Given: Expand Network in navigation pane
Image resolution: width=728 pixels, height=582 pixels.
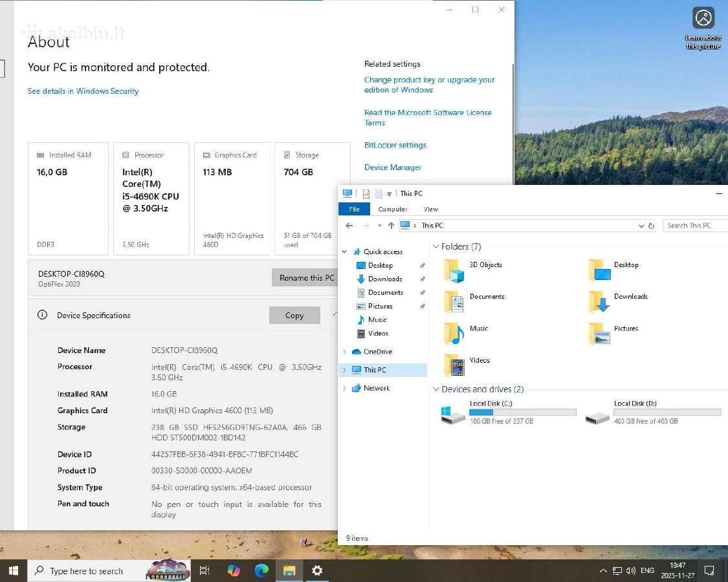Looking at the screenshot, I should [x=344, y=388].
